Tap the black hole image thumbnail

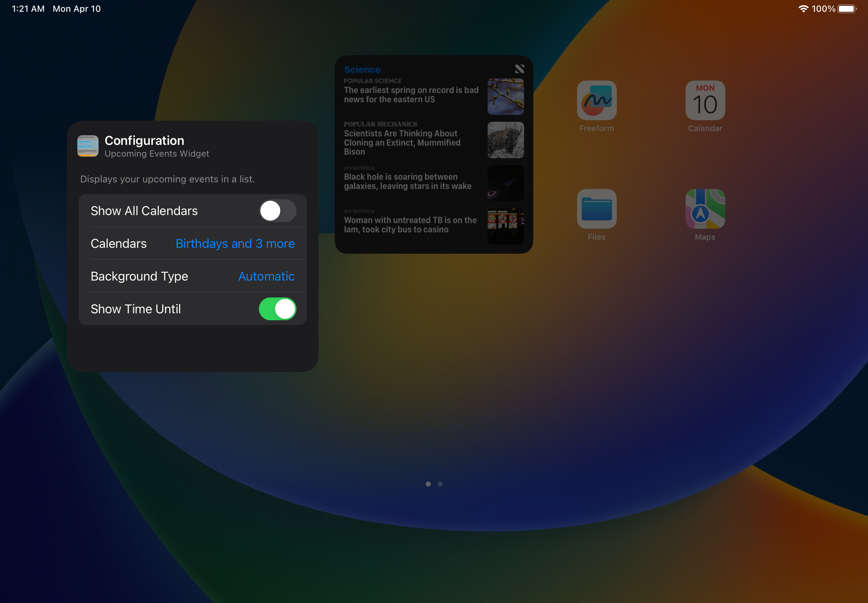tap(505, 183)
